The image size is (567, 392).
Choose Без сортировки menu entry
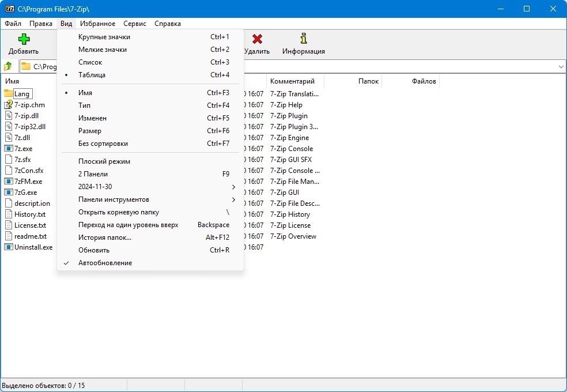[150, 144]
